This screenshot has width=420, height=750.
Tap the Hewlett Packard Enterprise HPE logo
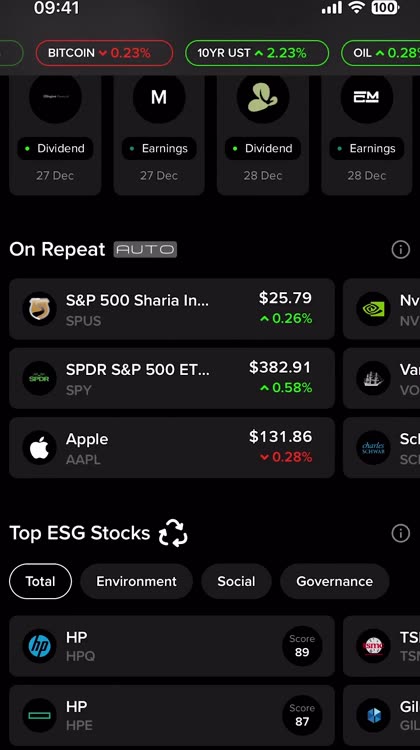[39, 716]
